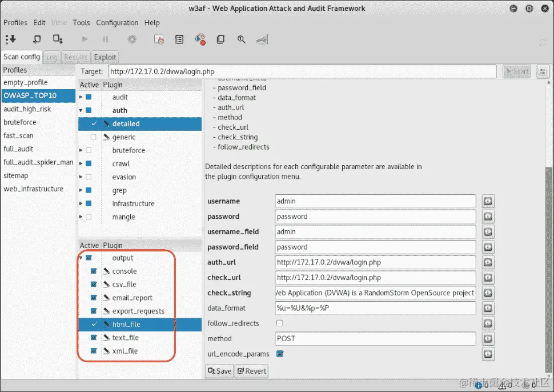Click help icon beside username field
This screenshot has height=392, width=554.
pyautogui.click(x=488, y=201)
